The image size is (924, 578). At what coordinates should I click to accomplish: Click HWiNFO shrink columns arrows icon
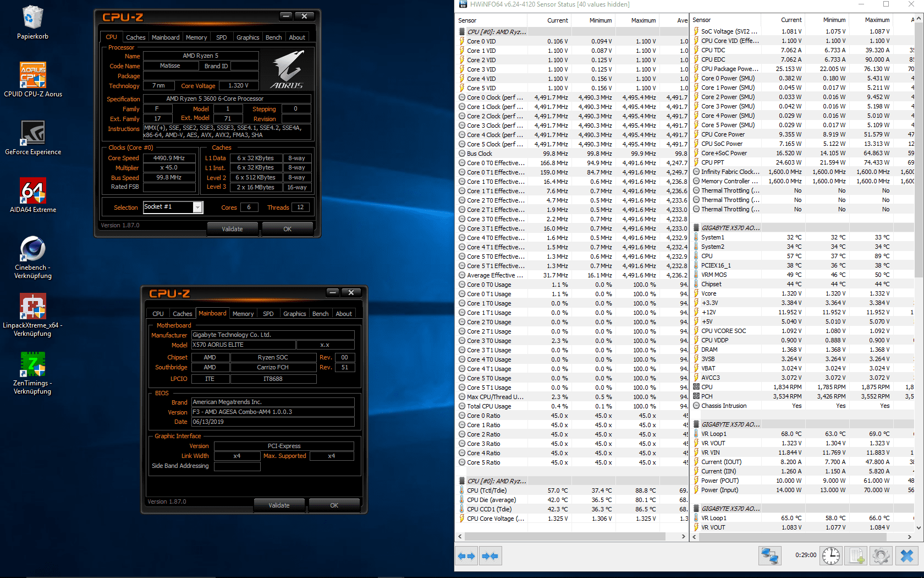[490, 556]
